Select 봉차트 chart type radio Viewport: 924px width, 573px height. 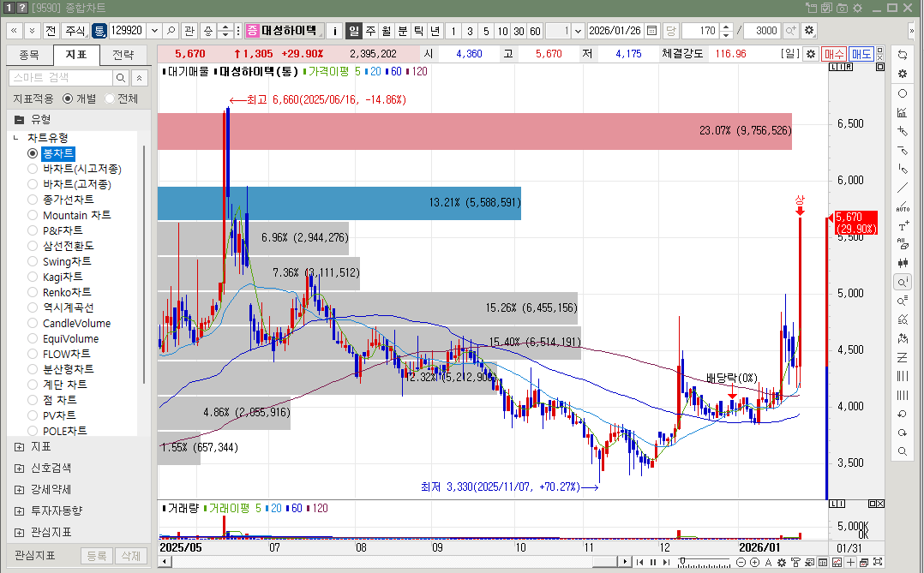pyautogui.click(x=33, y=153)
